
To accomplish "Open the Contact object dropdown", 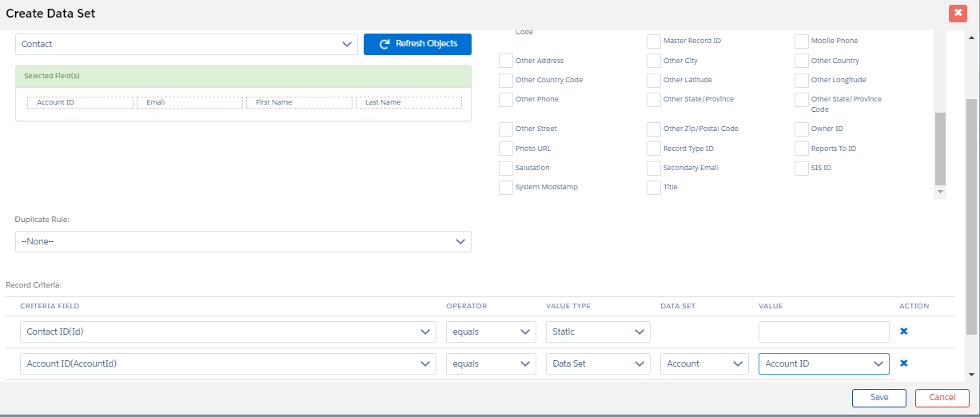I will tap(186, 45).
